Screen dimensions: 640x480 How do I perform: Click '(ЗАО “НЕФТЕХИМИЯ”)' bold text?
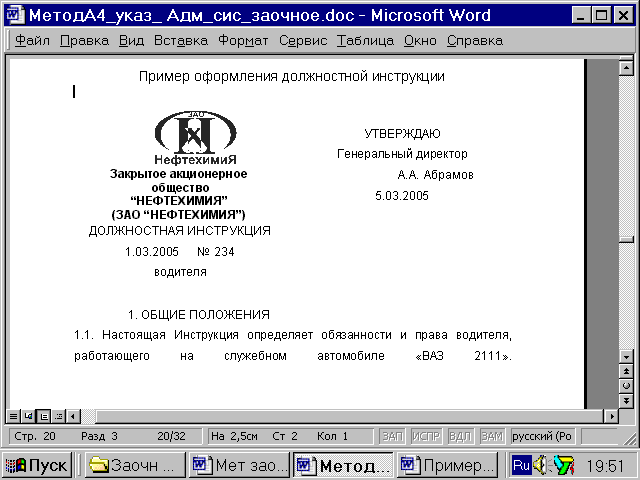click(178, 215)
